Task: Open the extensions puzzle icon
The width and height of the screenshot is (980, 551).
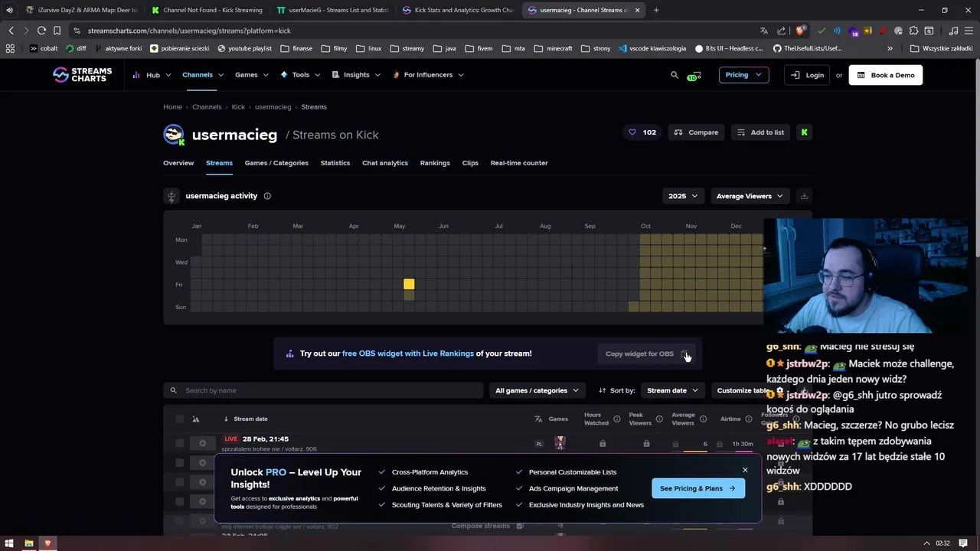Action: point(913,31)
